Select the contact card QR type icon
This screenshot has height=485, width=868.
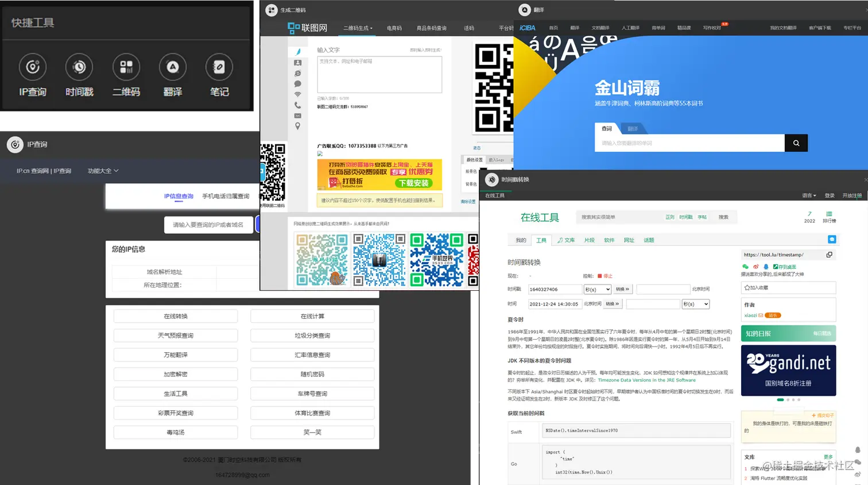297,63
